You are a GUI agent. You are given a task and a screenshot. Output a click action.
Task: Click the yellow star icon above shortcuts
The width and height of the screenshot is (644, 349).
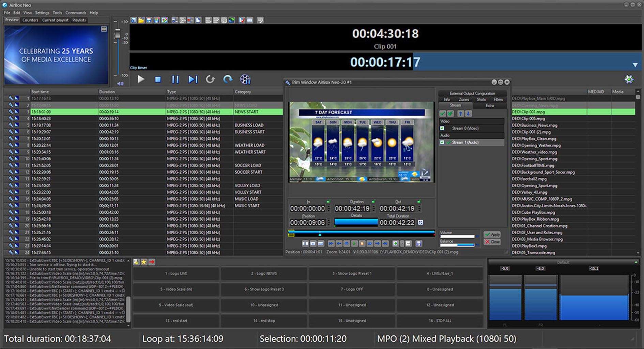coord(144,262)
